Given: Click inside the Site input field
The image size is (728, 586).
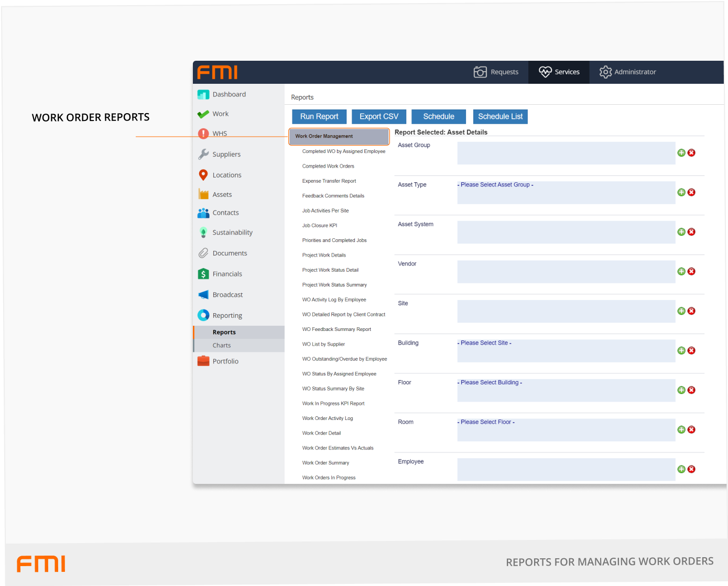Looking at the screenshot, I should point(566,312).
